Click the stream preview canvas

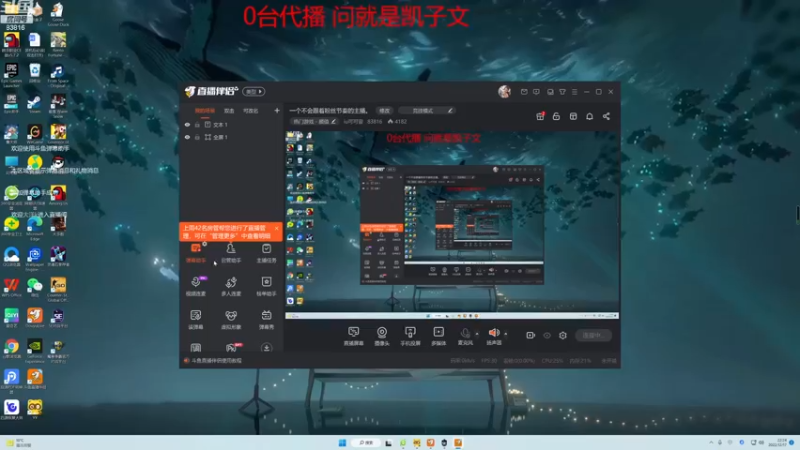coord(452,224)
